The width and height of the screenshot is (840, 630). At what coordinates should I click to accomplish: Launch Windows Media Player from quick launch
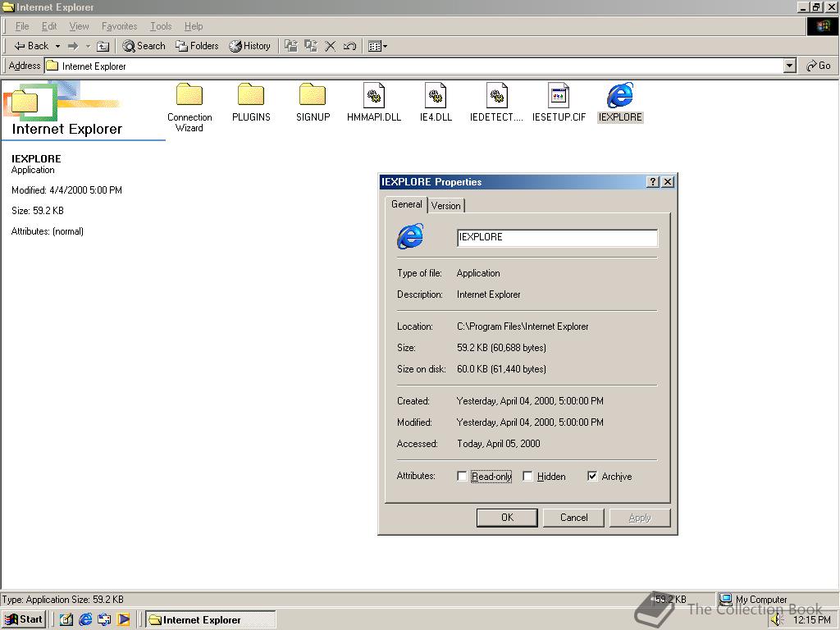tap(124, 620)
